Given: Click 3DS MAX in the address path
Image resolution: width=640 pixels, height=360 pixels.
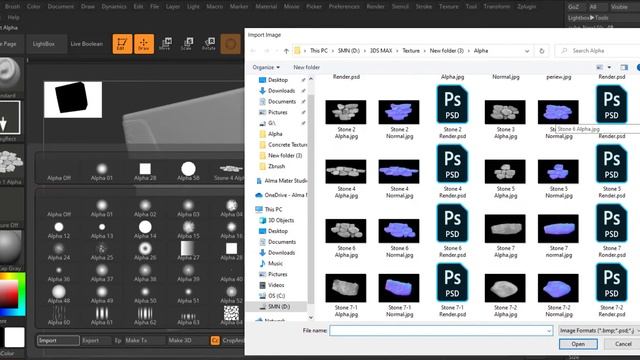Looking at the screenshot, I should pyautogui.click(x=380, y=51).
